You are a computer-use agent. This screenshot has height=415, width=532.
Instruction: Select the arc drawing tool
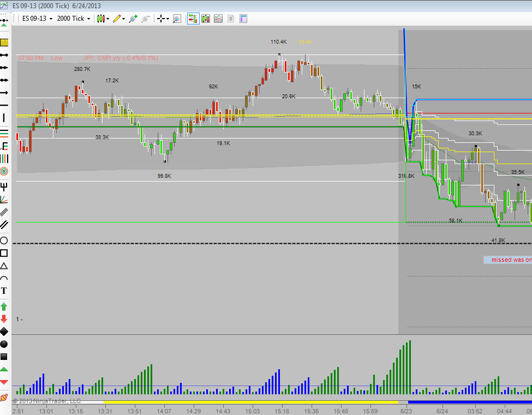click(x=4, y=278)
